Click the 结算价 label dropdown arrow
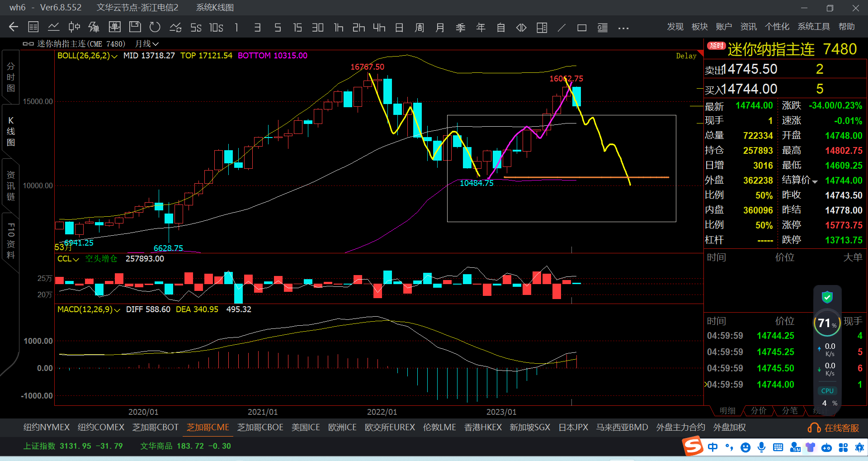The image size is (868, 461). coord(815,181)
